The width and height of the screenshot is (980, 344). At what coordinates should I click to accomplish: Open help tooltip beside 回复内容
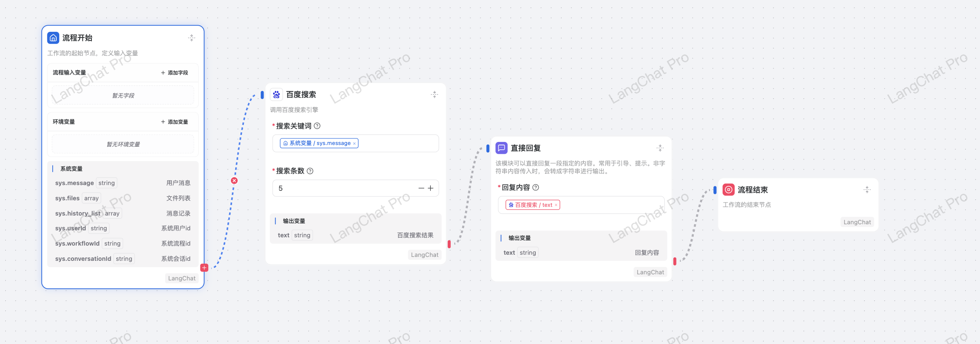pos(536,187)
